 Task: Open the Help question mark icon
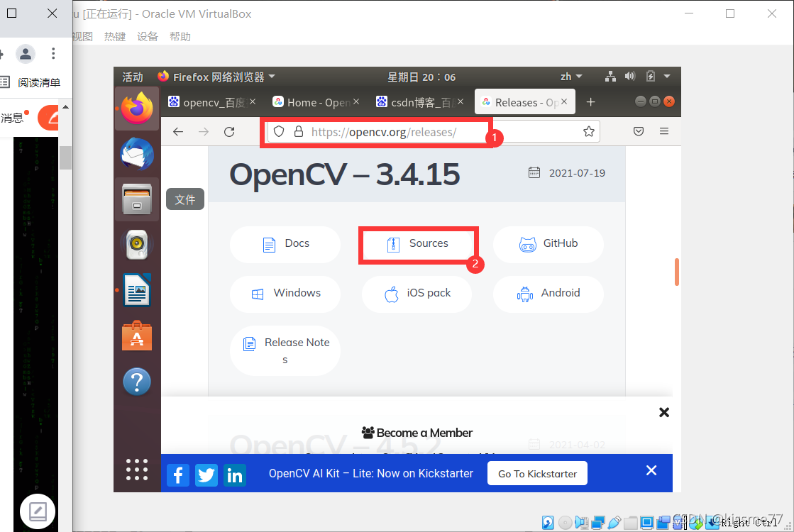(137, 381)
